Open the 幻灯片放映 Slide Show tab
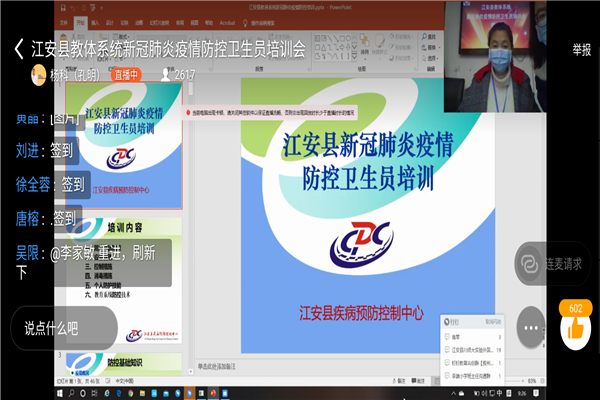 pyautogui.click(x=159, y=23)
